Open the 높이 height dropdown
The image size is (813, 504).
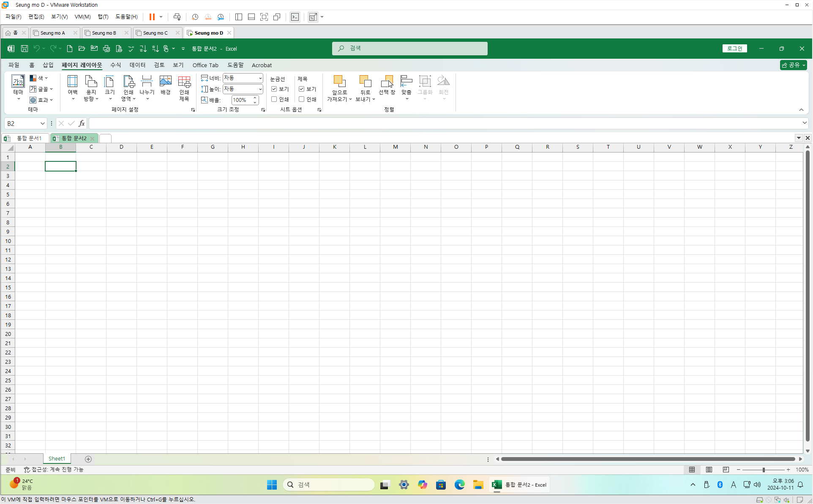(260, 89)
